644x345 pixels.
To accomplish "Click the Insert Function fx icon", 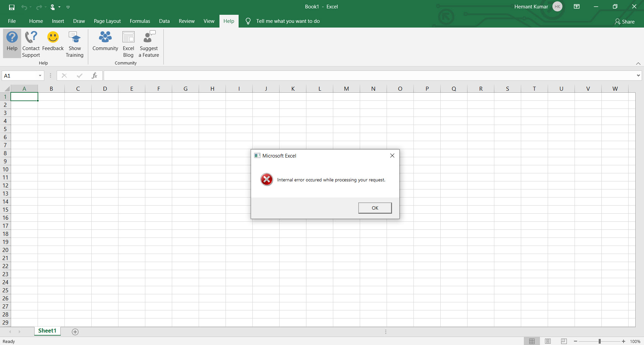I will [x=95, y=76].
